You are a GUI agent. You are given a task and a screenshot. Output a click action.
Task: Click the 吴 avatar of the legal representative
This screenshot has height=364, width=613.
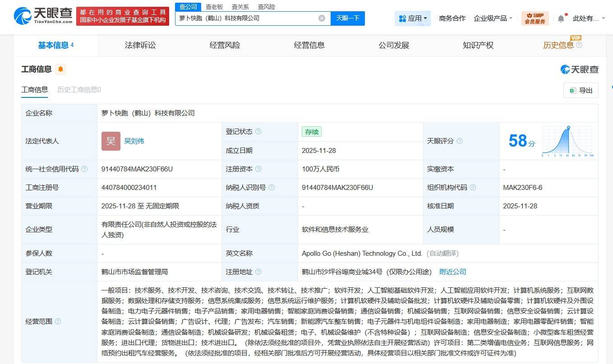pyautogui.click(x=111, y=141)
